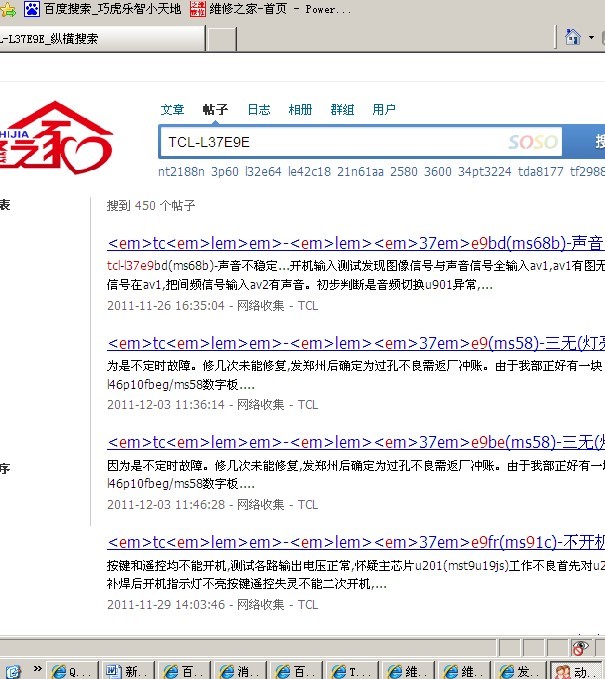The width and height of the screenshot is (605, 679).
Task: Click hot keyword 3p60
Action: [225, 172]
